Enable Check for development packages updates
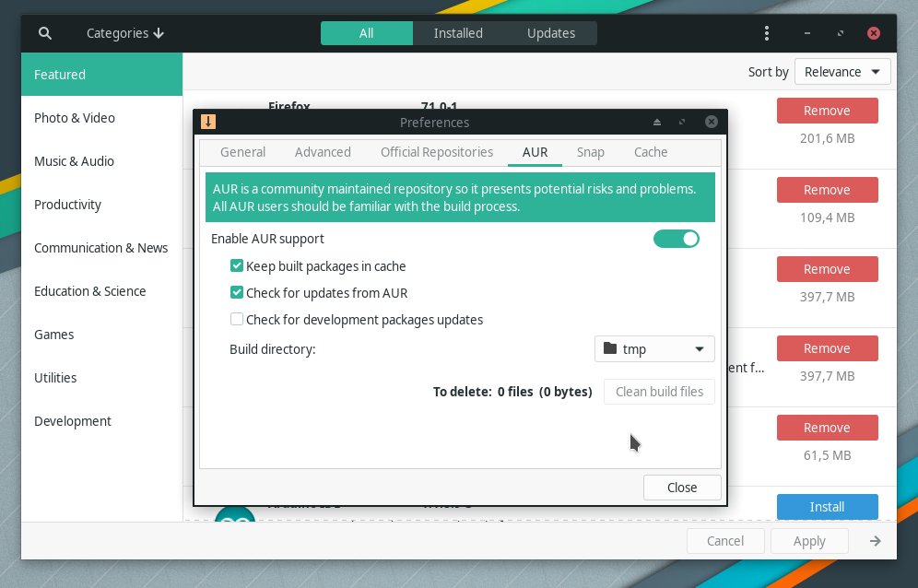Screen dimensions: 918x588 point(237,320)
